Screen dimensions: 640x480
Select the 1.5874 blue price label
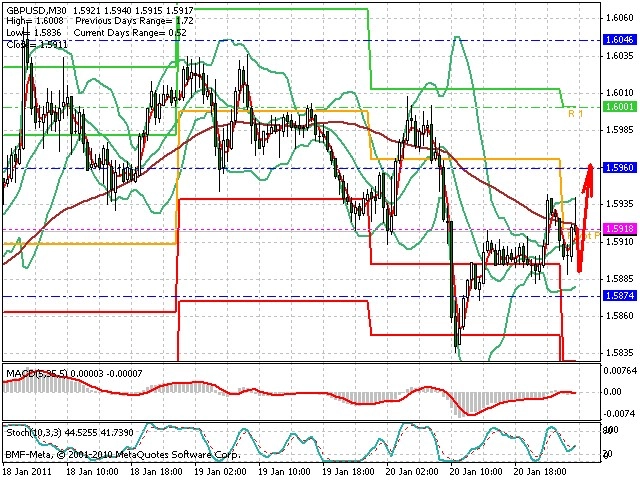click(620, 296)
